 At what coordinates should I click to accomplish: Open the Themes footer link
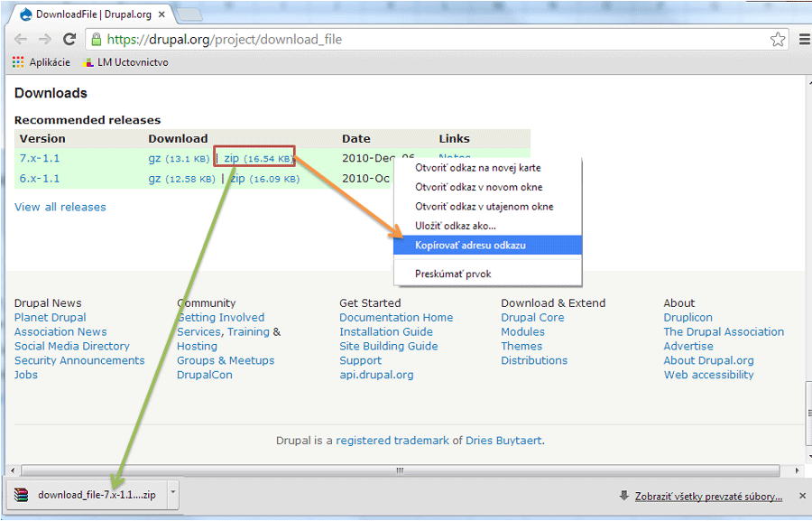(x=521, y=347)
